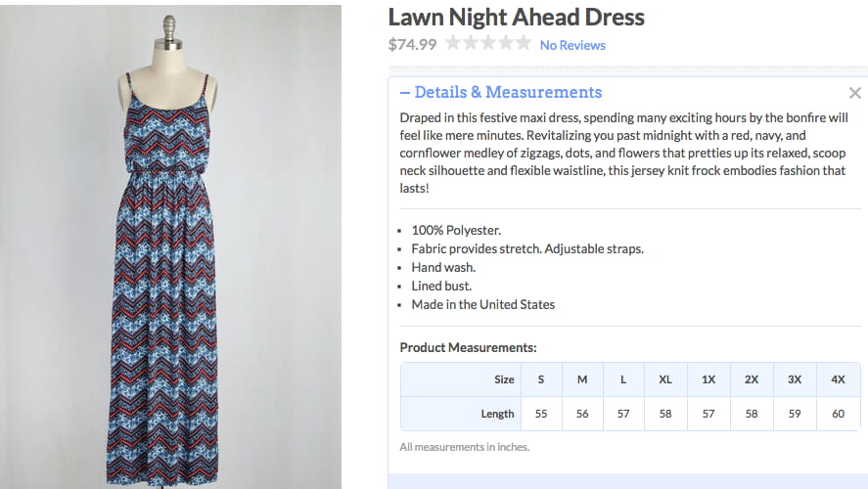The image size is (868, 489).
Task: Select the 1X size column header
Action: click(x=708, y=379)
